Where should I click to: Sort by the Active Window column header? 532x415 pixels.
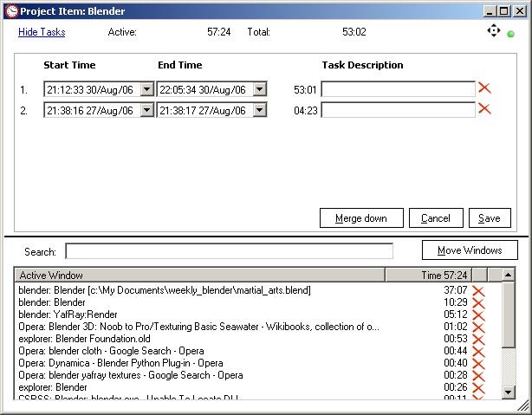199,275
